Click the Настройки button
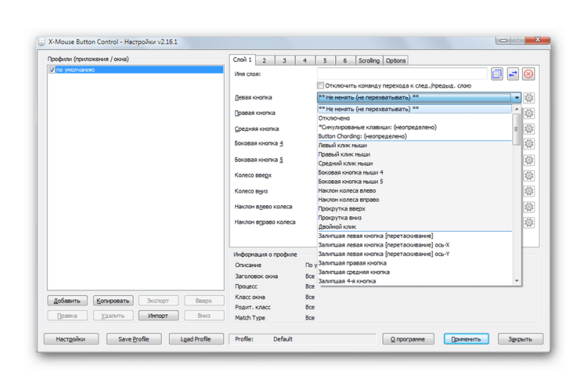588x390 pixels. click(71, 339)
